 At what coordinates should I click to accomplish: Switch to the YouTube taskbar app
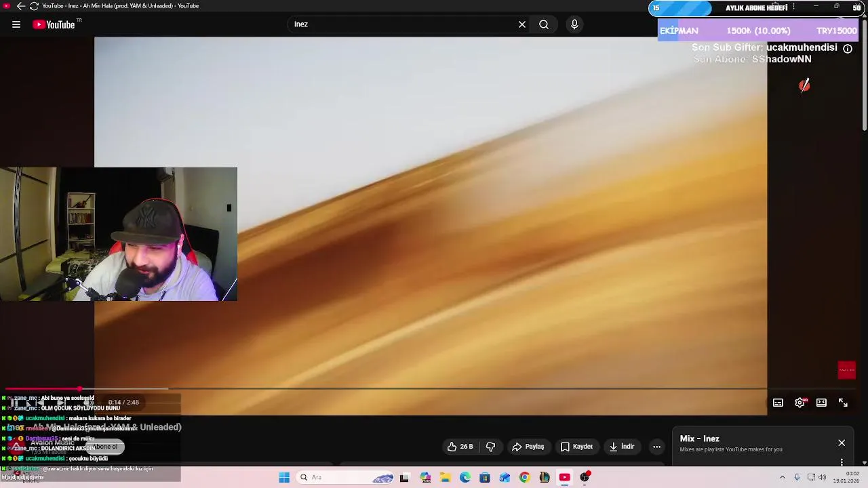pos(564,478)
